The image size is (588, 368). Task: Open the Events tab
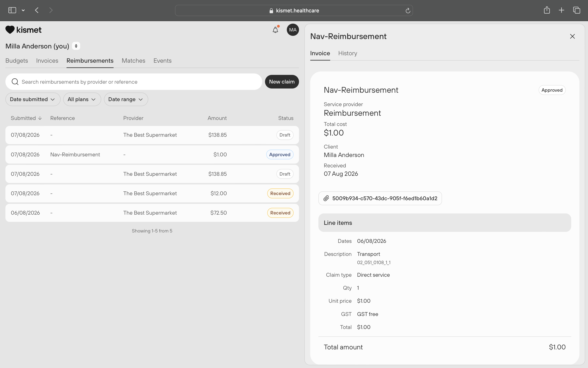click(x=162, y=61)
